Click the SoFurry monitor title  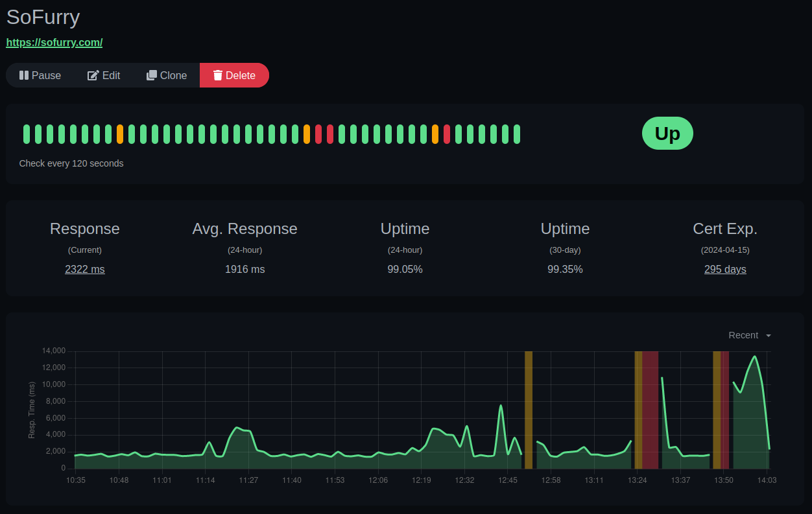pyautogui.click(x=43, y=17)
